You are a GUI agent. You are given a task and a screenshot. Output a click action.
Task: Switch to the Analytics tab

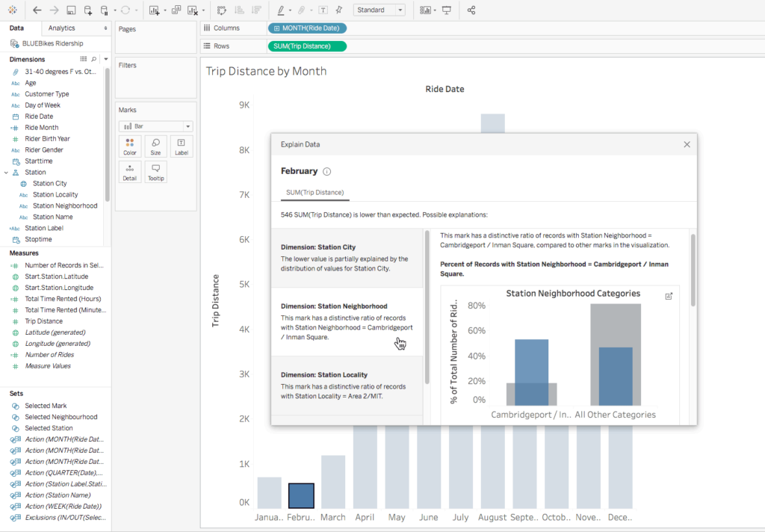point(61,28)
